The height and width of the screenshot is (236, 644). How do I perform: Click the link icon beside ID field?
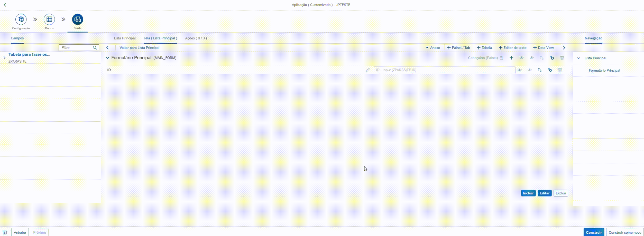pos(368,70)
